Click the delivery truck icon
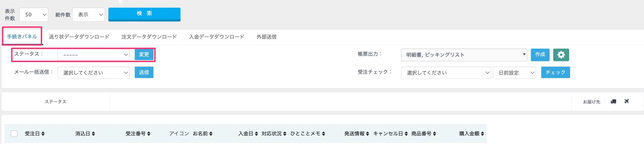 [x=613, y=102]
